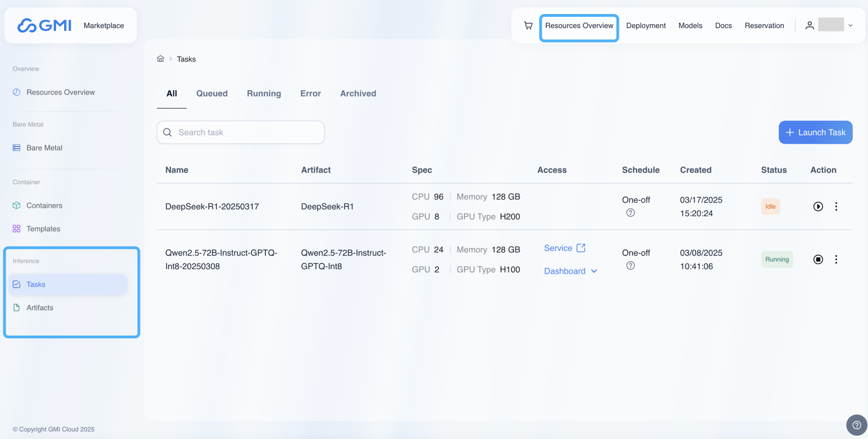Viewport: 868px width, 439px height.
Task: Expand the Dashboard dropdown for Qwen2.5 task
Action: pos(571,271)
